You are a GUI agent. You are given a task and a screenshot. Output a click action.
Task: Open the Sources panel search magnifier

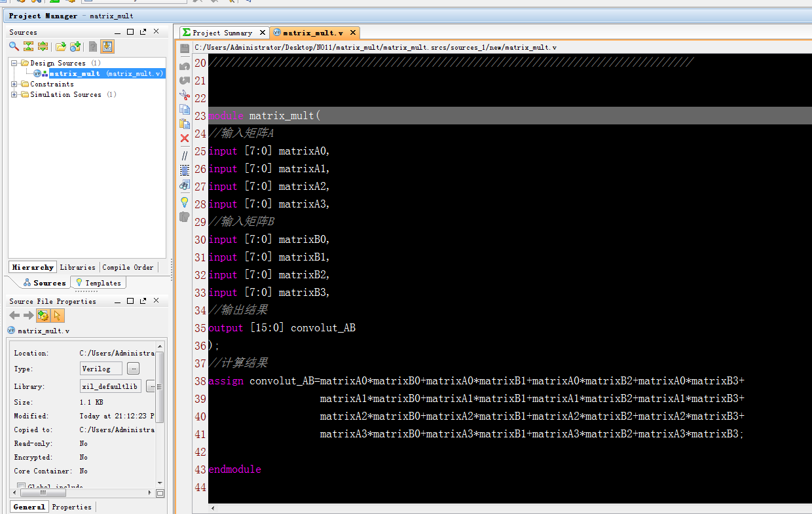(x=14, y=46)
